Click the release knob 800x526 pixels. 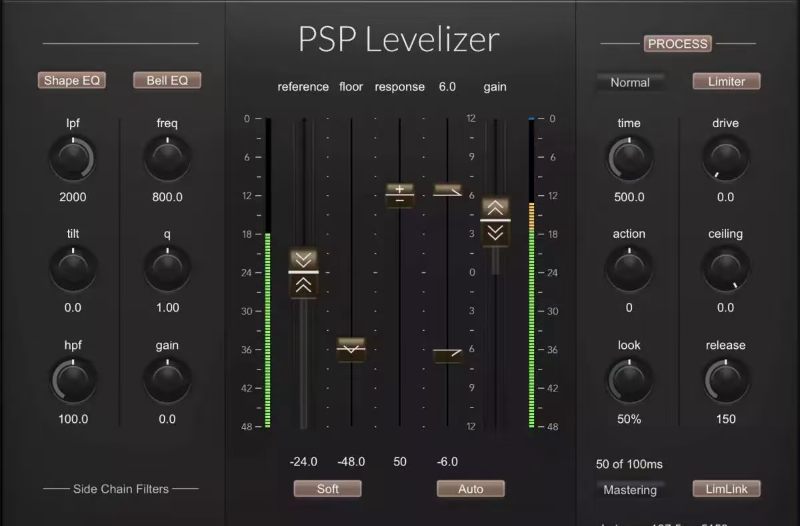726,381
